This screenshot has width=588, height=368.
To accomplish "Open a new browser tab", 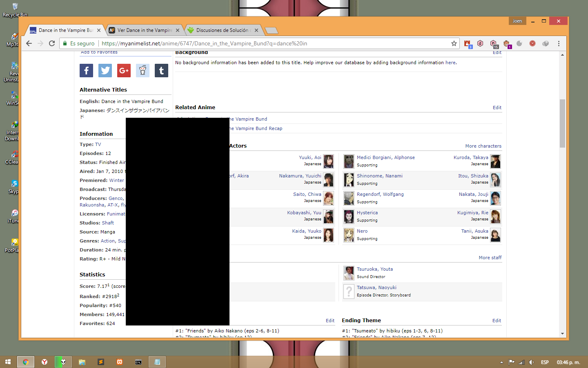I will 271,30.
